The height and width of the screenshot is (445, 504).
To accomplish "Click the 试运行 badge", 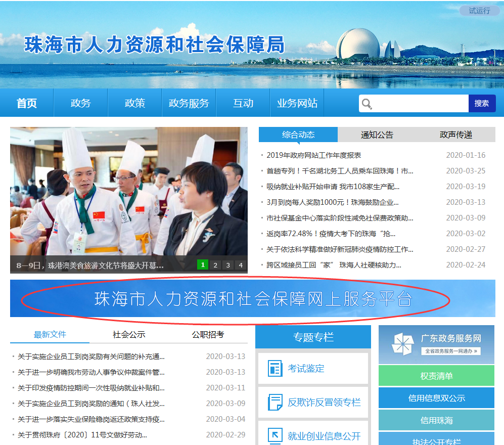I will click(x=479, y=11).
